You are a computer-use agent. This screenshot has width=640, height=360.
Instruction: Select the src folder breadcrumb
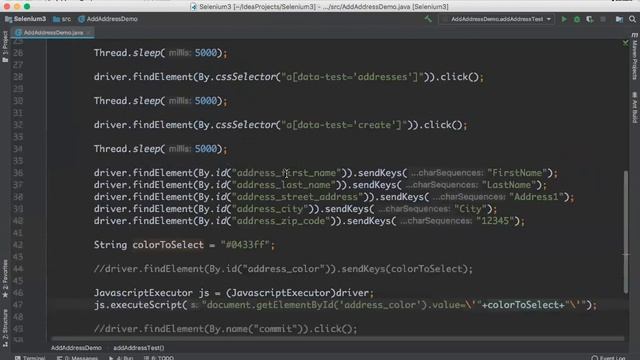tap(62, 19)
